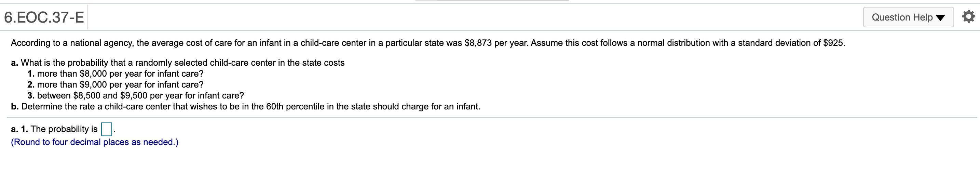Image resolution: width=980 pixels, height=183 pixels.
Task: Open the settings gear icon
Action: (968, 17)
